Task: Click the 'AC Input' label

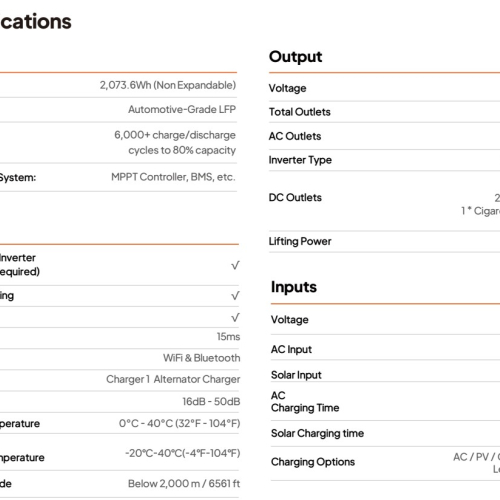Action: coord(291,349)
